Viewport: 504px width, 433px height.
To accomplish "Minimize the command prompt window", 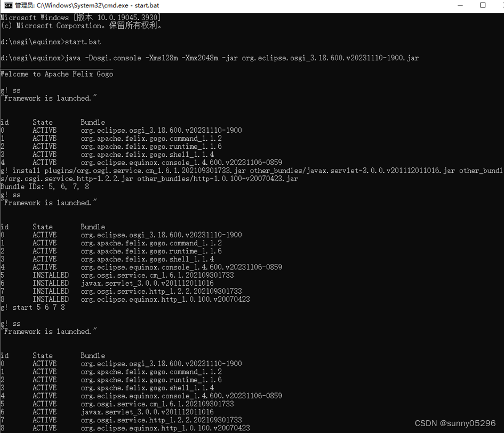I will point(460,5).
